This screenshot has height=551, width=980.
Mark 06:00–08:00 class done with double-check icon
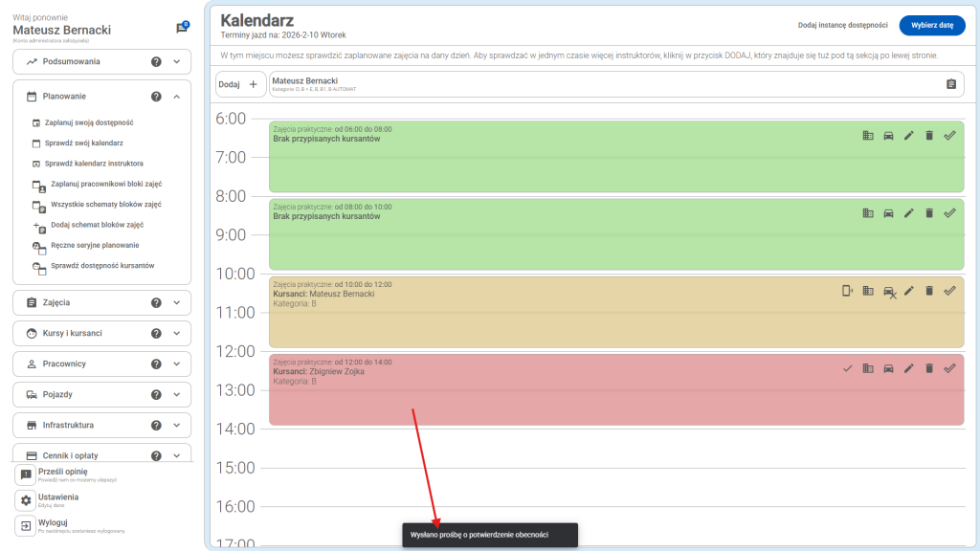pos(949,136)
